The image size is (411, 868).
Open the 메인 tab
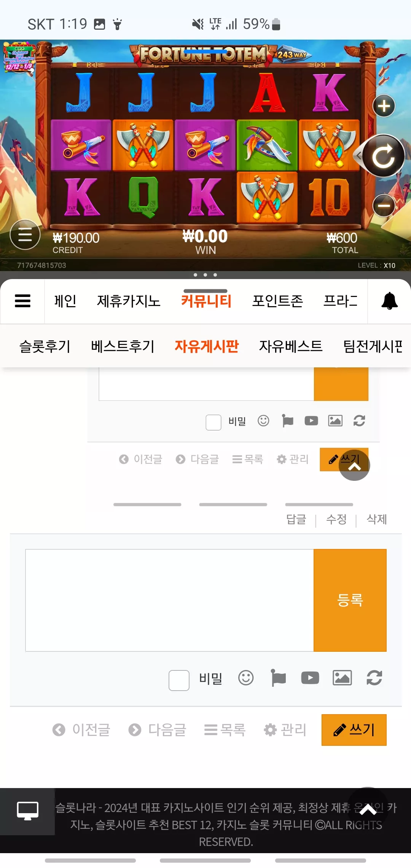point(65,301)
